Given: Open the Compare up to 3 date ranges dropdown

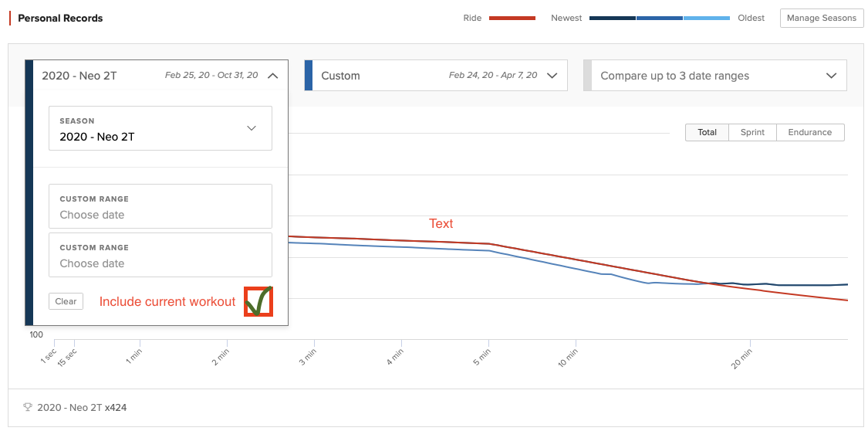Looking at the screenshot, I should pos(831,76).
